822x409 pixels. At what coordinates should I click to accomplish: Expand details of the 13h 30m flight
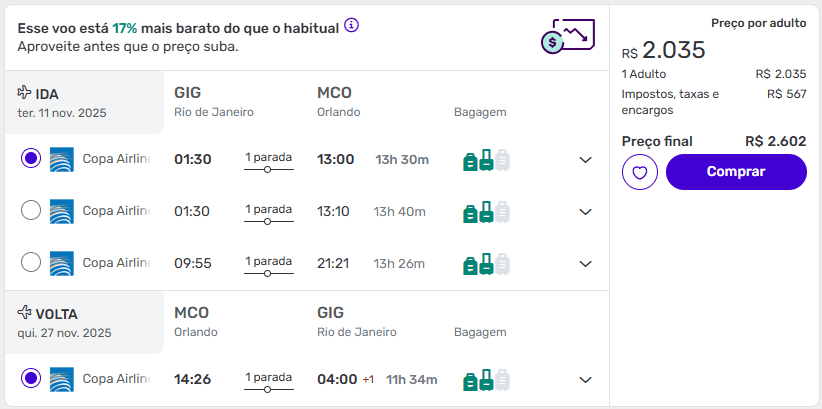coord(586,160)
